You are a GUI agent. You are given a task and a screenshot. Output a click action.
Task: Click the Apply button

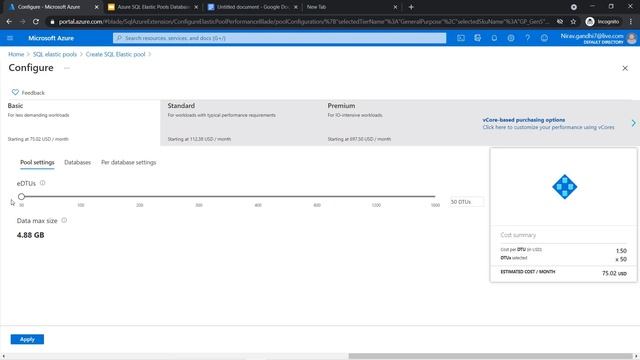pos(27,339)
